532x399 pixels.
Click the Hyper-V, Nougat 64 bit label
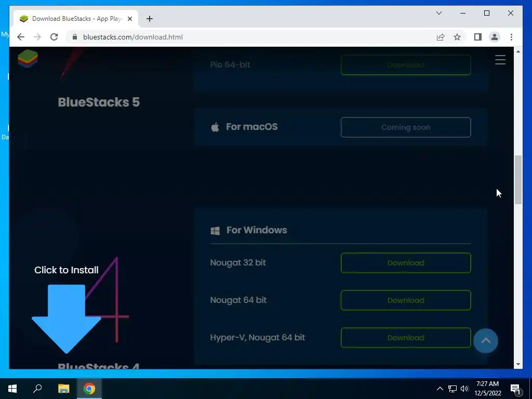(x=257, y=337)
